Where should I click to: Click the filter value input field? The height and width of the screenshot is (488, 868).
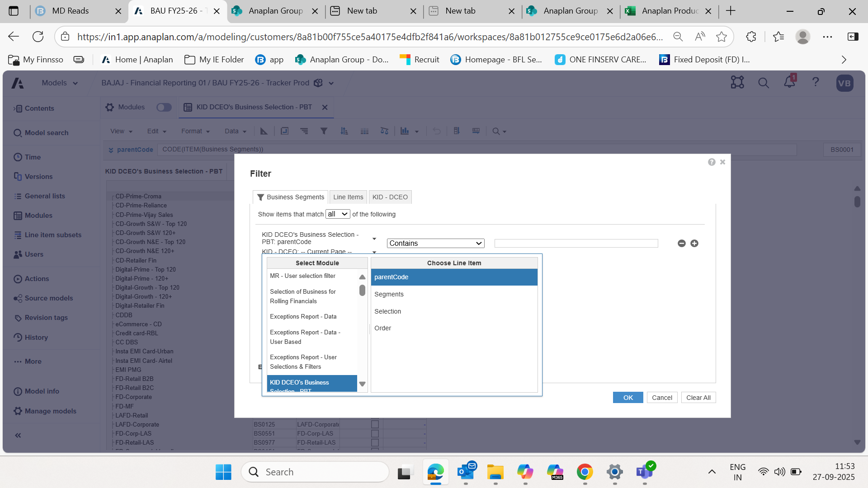point(576,244)
